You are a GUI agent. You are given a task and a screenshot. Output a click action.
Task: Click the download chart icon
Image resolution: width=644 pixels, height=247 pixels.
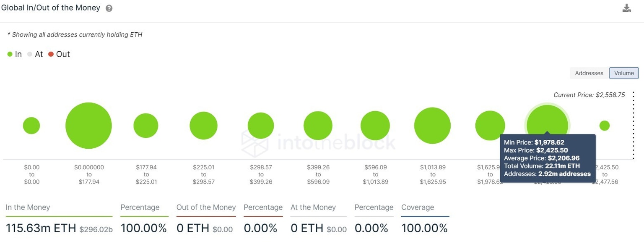pyautogui.click(x=626, y=7)
